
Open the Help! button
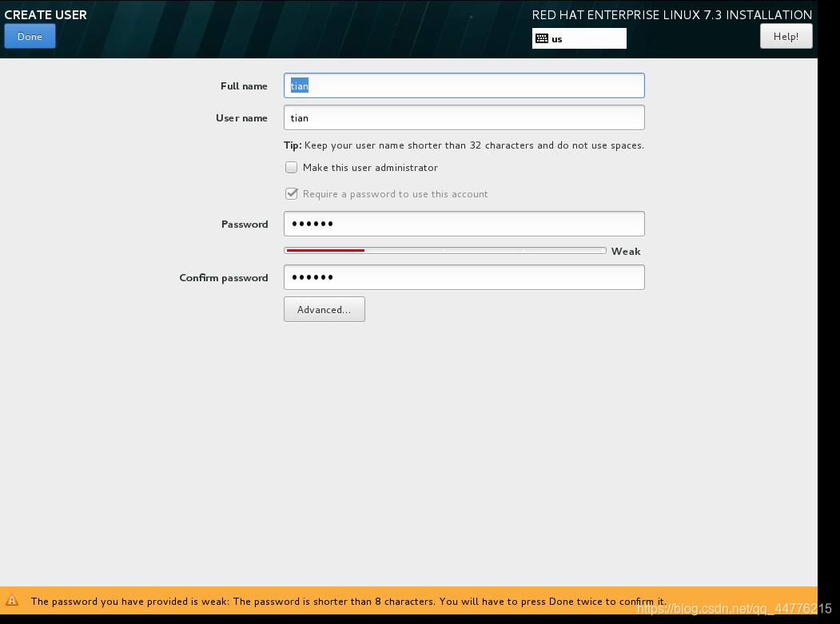786,37
